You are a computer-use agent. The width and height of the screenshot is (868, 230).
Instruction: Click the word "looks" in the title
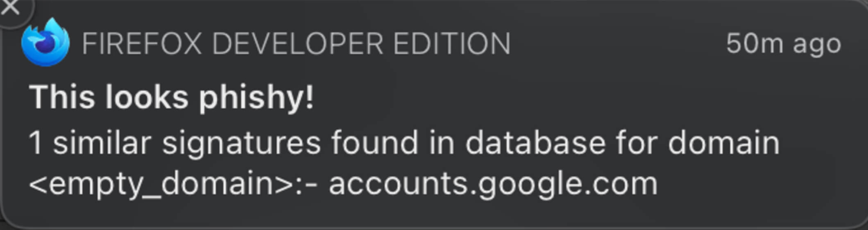[x=147, y=97]
